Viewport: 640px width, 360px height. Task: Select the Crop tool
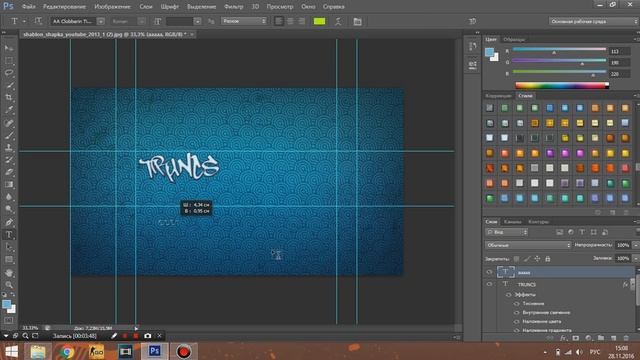[x=9, y=98]
